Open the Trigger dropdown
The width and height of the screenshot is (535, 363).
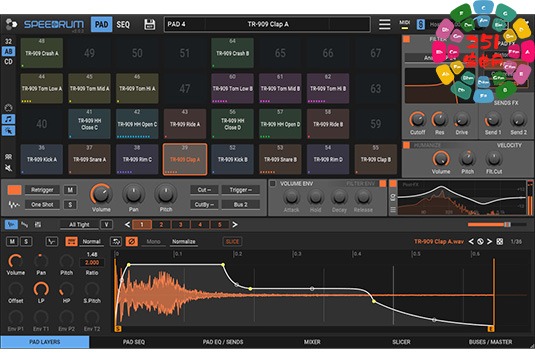[241, 190]
